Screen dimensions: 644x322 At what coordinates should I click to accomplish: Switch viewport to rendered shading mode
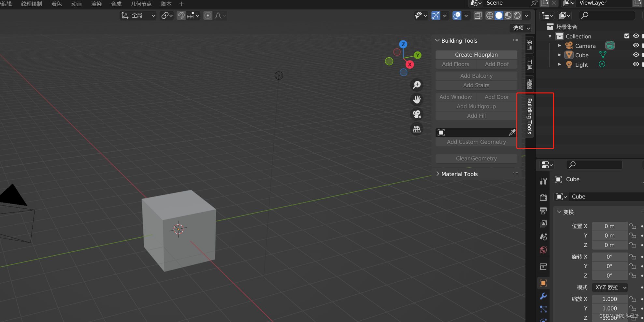(517, 15)
